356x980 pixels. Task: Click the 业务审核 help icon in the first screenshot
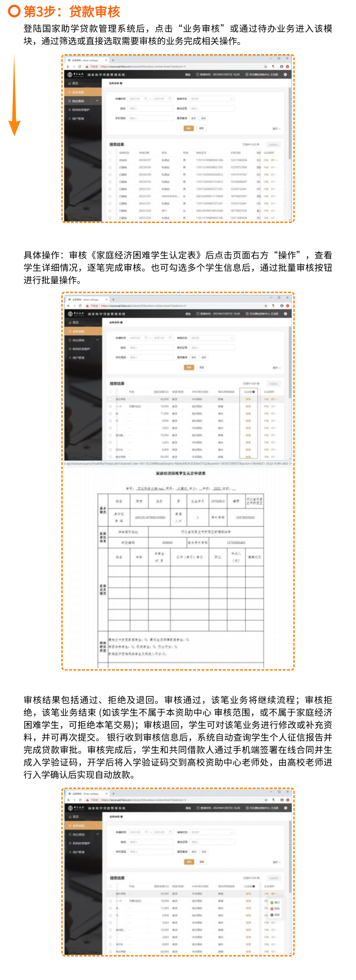[121, 83]
